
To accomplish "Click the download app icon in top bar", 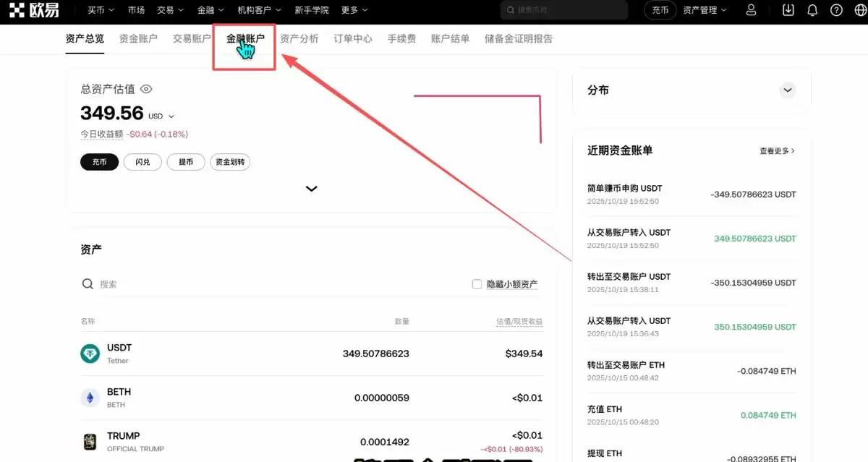I will (x=788, y=10).
